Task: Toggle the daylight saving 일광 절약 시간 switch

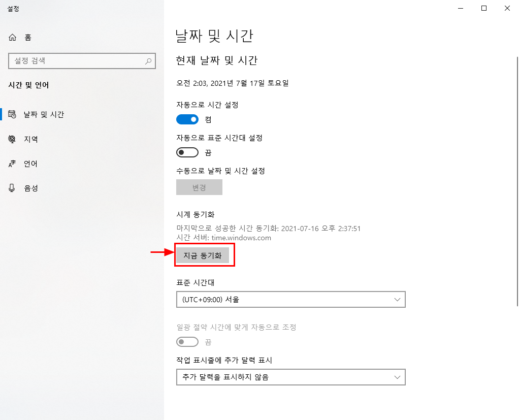Action: point(187,342)
